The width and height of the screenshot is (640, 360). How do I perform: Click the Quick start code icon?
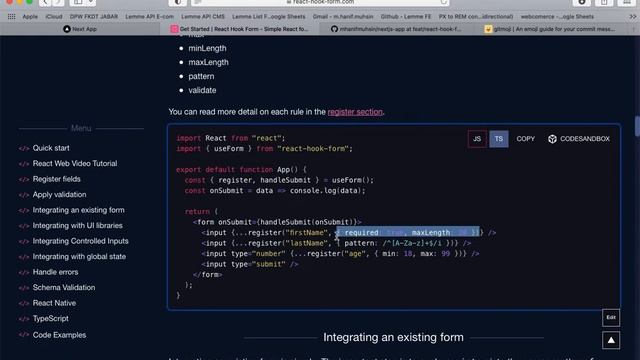pyautogui.click(x=24, y=148)
